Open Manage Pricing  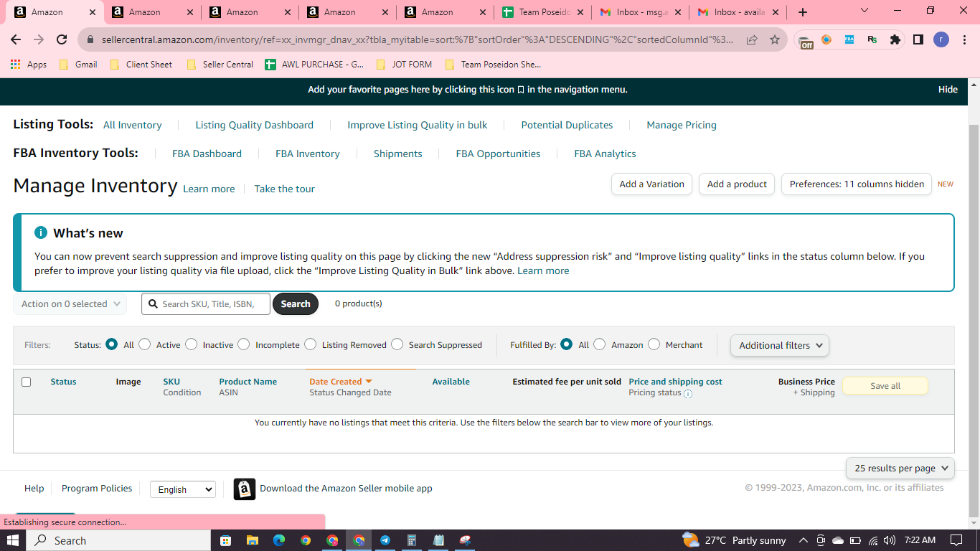[x=682, y=125]
